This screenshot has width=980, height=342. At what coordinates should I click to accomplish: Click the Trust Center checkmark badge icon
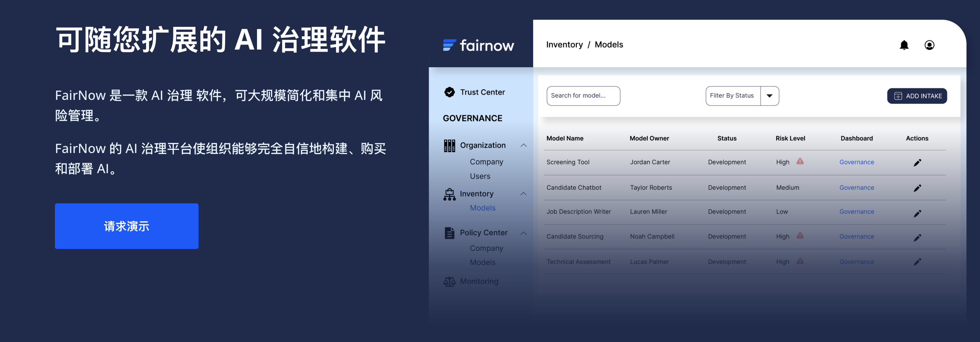449,92
